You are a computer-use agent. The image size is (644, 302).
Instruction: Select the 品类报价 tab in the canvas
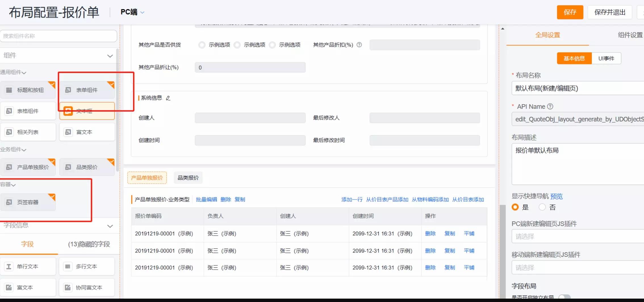point(188,178)
